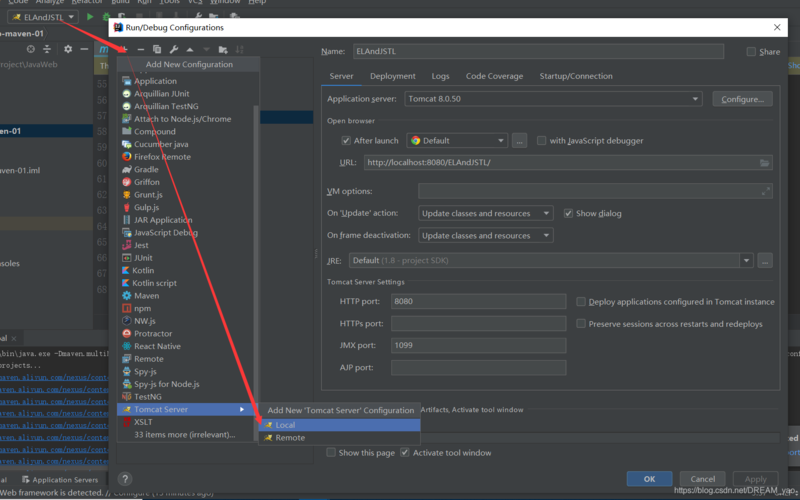The width and height of the screenshot is (800, 500).
Task: Collapse all in the project panel
Action: [x=47, y=49]
